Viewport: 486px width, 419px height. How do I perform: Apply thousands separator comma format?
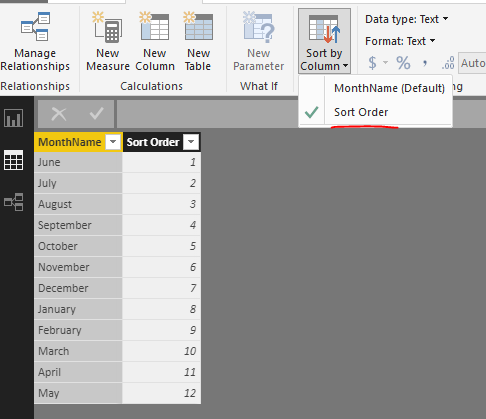tap(425, 63)
